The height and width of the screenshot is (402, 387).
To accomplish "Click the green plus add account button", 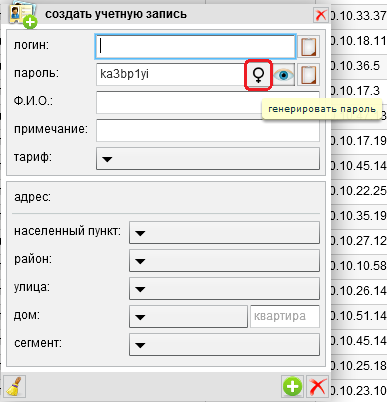I will [x=292, y=386].
